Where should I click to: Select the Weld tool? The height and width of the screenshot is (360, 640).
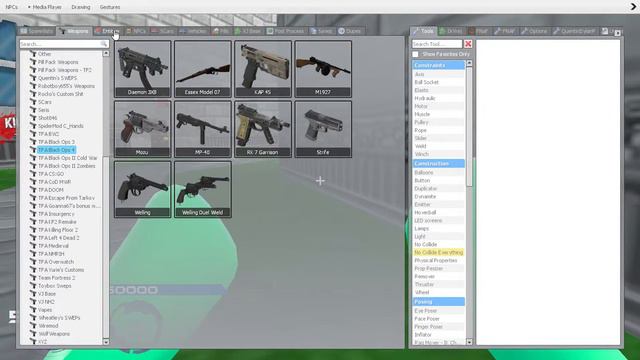click(438, 146)
